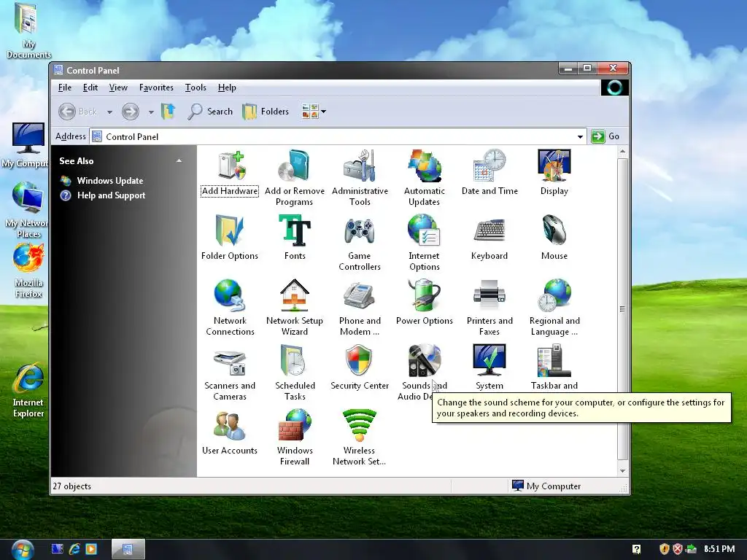Open the Help menu
747x560 pixels.
(227, 87)
